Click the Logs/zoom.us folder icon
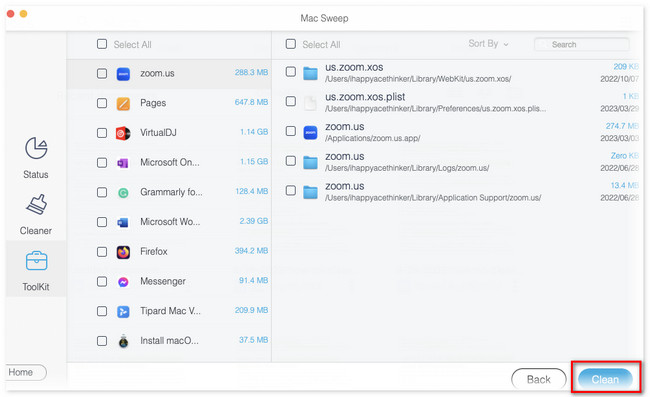Image resolution: width=650 pixels, height=397 pixels. pyautogui.click(x=310, y=162)
